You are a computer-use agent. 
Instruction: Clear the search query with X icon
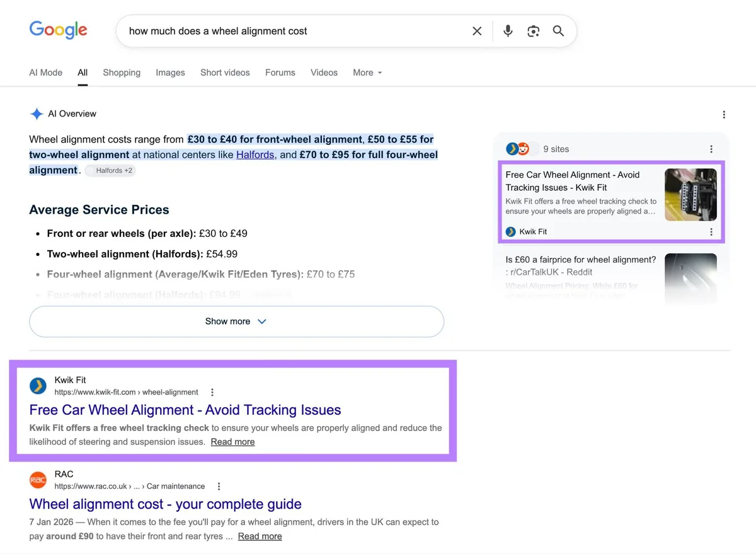(477, 31)
